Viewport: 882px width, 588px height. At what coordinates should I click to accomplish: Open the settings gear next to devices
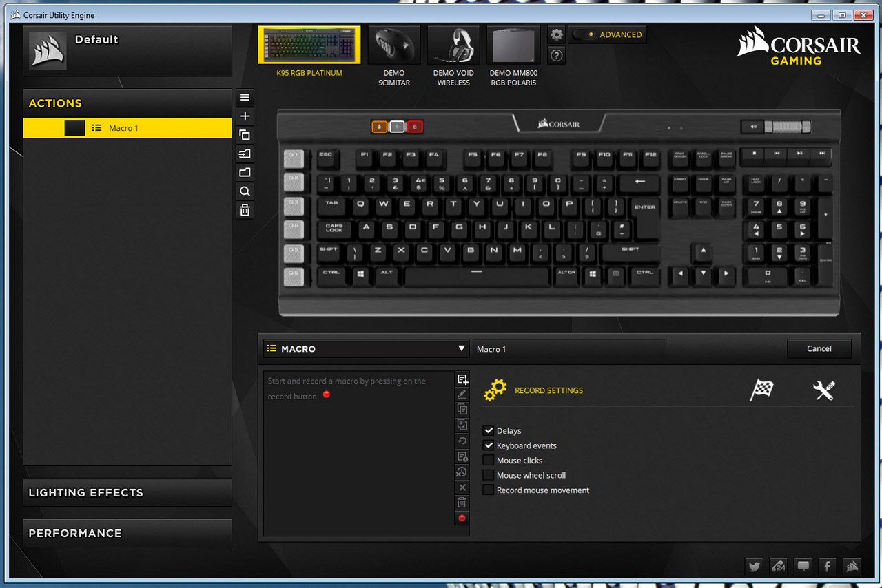click(x=557, y=34)
